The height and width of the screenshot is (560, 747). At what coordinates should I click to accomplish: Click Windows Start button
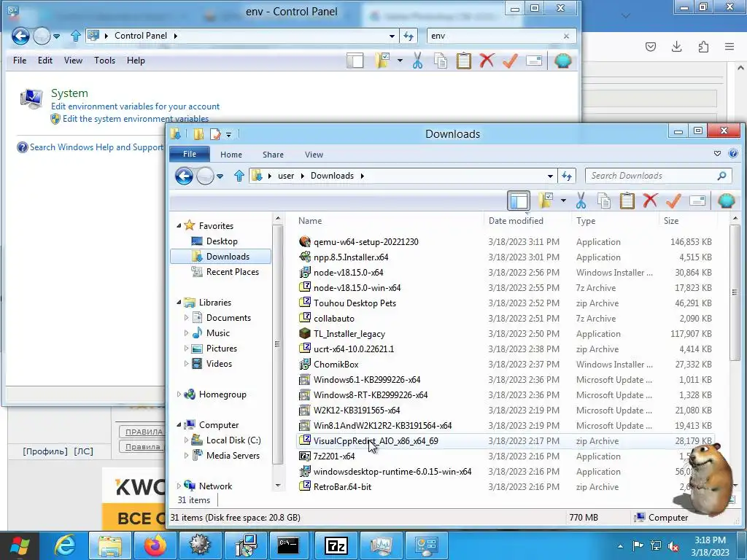point(20,545)
